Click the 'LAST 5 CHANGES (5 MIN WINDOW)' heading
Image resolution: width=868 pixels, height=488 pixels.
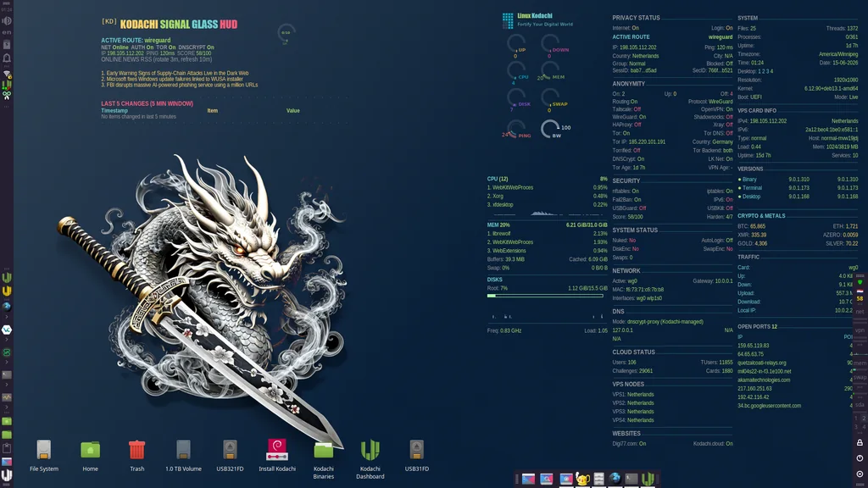[147, 103]
